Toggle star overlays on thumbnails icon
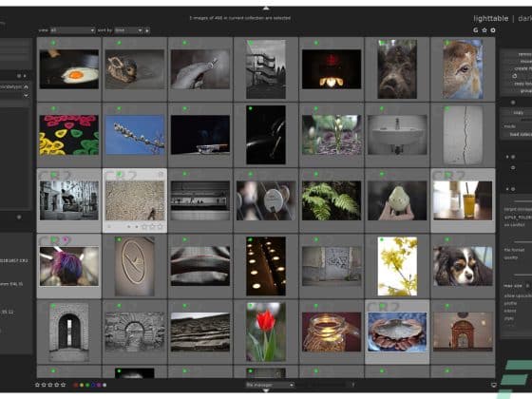Screen dimensions: 532x399 [484, 30]
